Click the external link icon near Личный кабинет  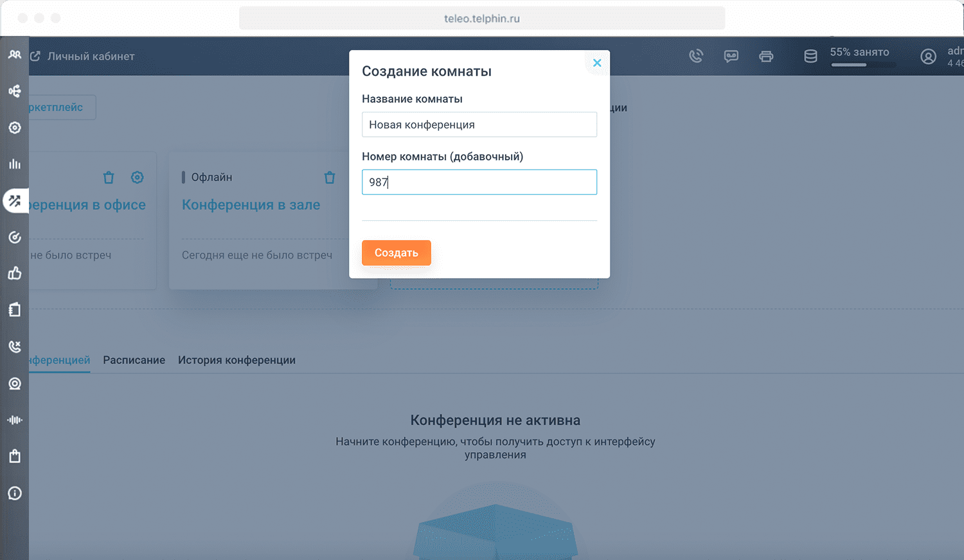pyautogui.click(x=35, y=57)
